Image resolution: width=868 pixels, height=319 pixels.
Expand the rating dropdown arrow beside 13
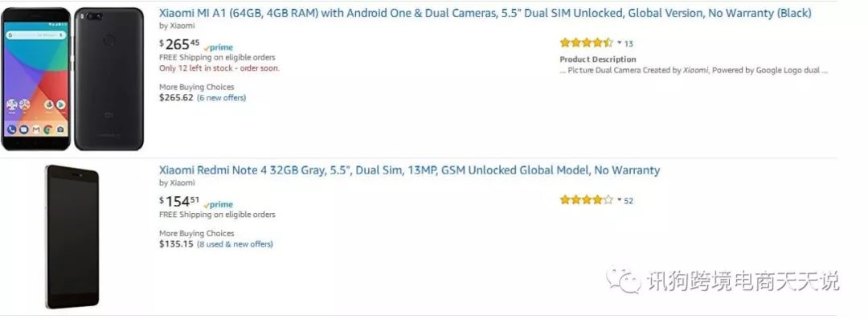pyautogui.click(x=620, y=43)
